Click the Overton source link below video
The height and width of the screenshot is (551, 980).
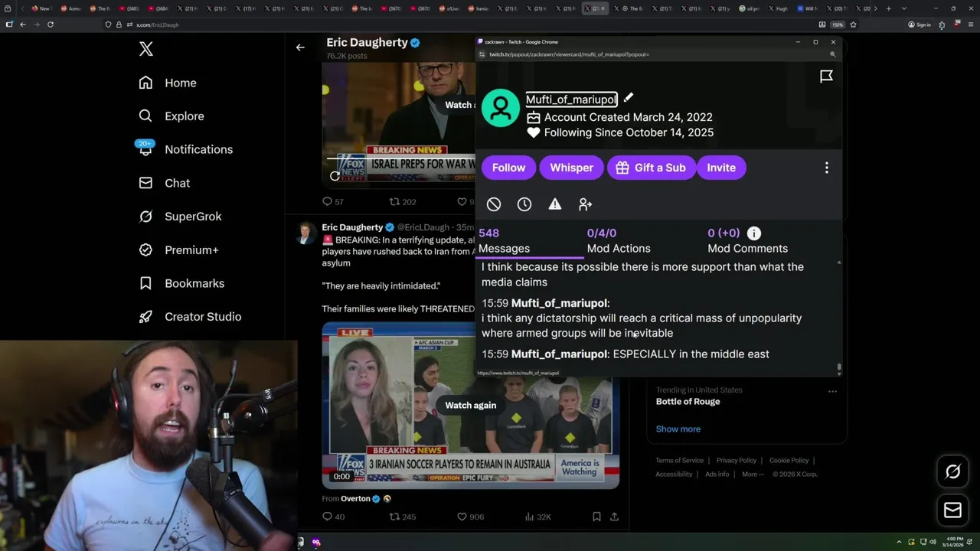click(x=355, y=498)
